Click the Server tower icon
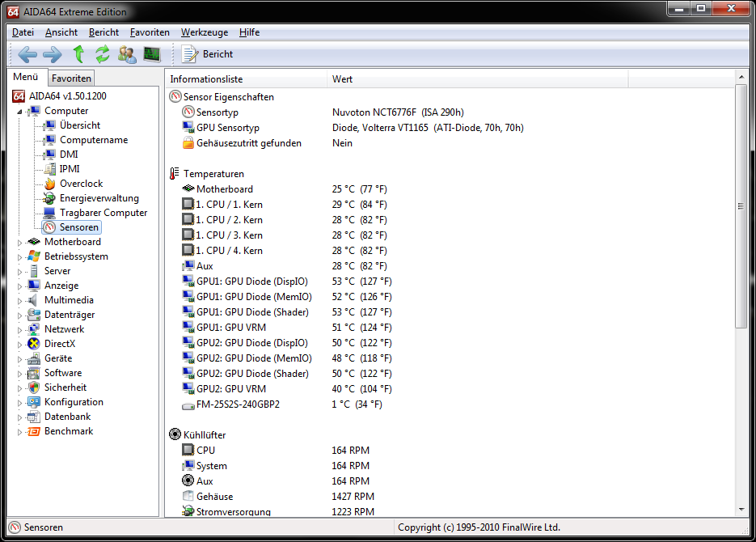The height and width of the screenshot is (542, 756). pos(34,271)
